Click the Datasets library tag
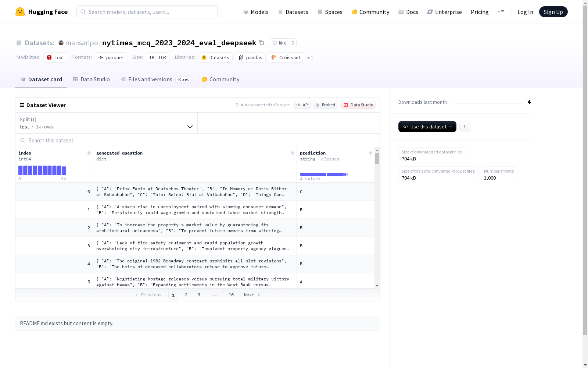This screenshot has height=368, width=588. click(215, 57)
